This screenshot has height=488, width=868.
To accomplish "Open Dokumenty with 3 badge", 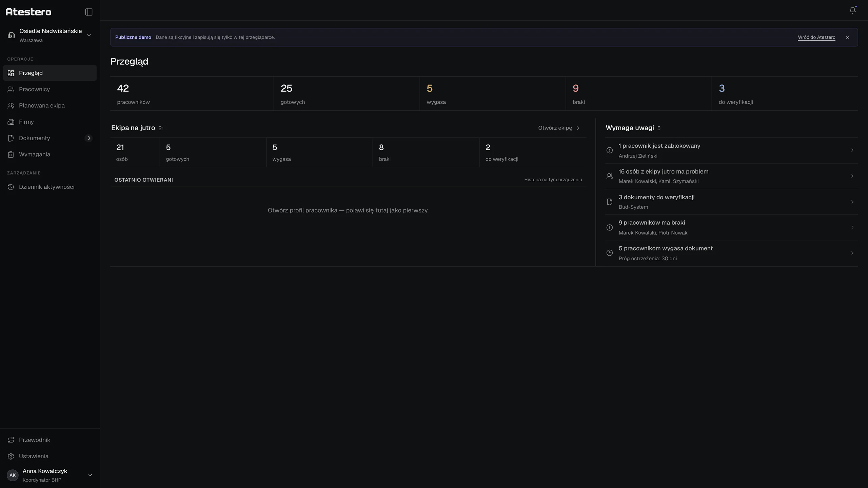I will click(50, 138).
